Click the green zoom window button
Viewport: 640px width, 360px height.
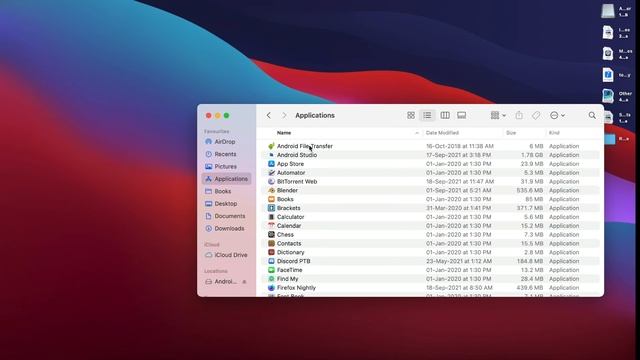pyautogui.click(x=227, y=116)
